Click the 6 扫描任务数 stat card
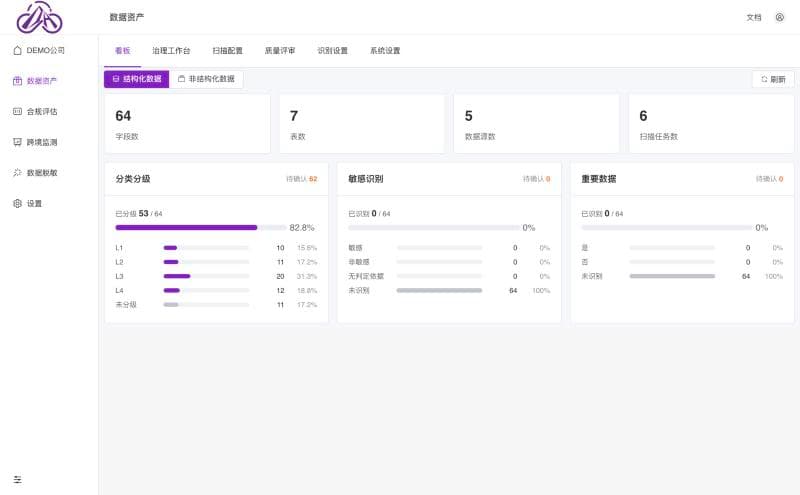Viewport: 800px width, 495px height. tap(711, 123)
